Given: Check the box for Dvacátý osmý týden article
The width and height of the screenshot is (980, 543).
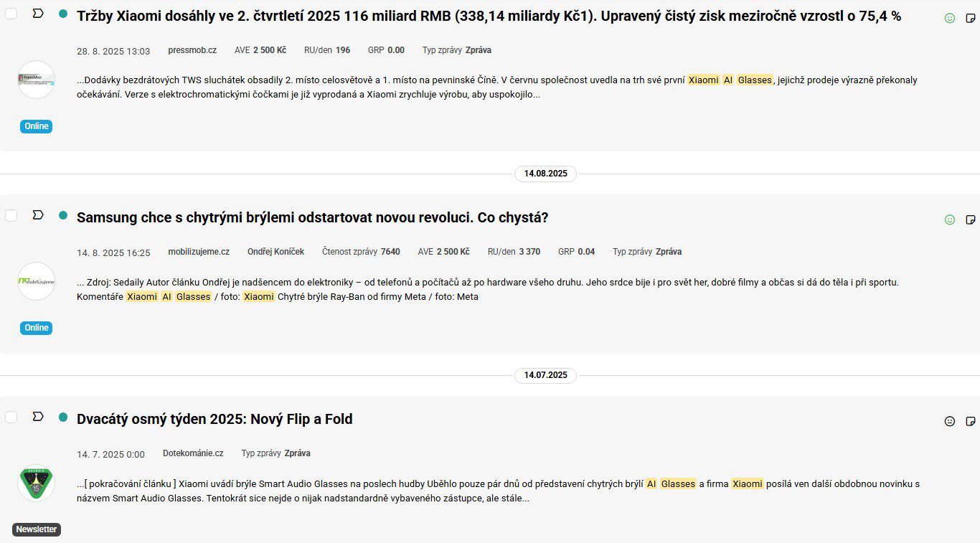Looking at the screenshot, I should [11, 417].
